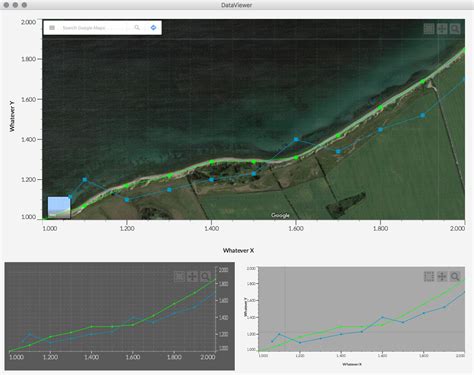
Task: Click the magnifier tool in the dark chart
Action: [x=205, y=276]
